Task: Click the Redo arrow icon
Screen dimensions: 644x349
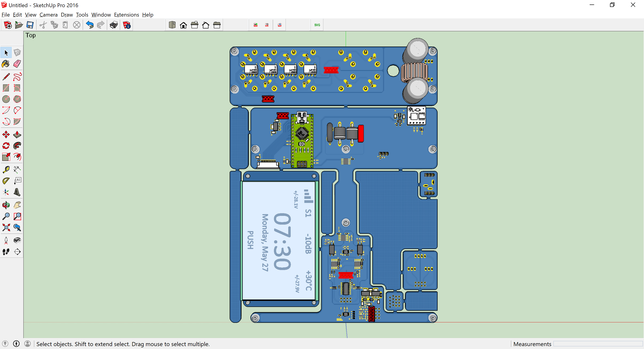Action: [x=101, y=25]
